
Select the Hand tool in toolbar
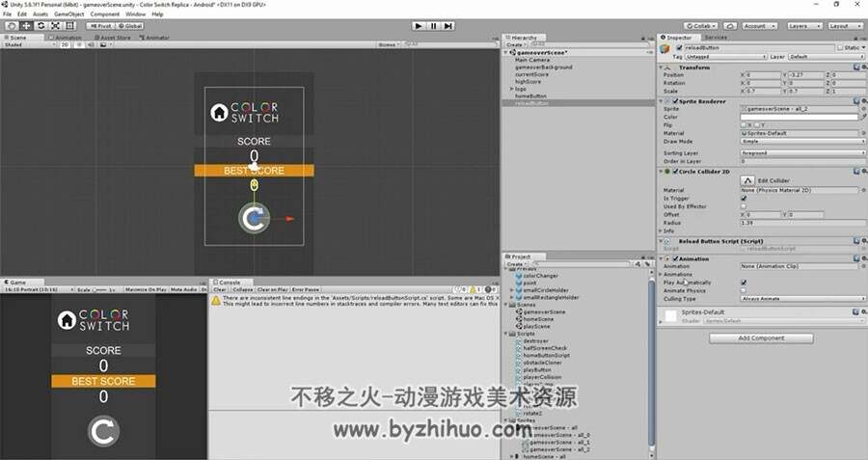pyautogui.click(x=12, y=26)
